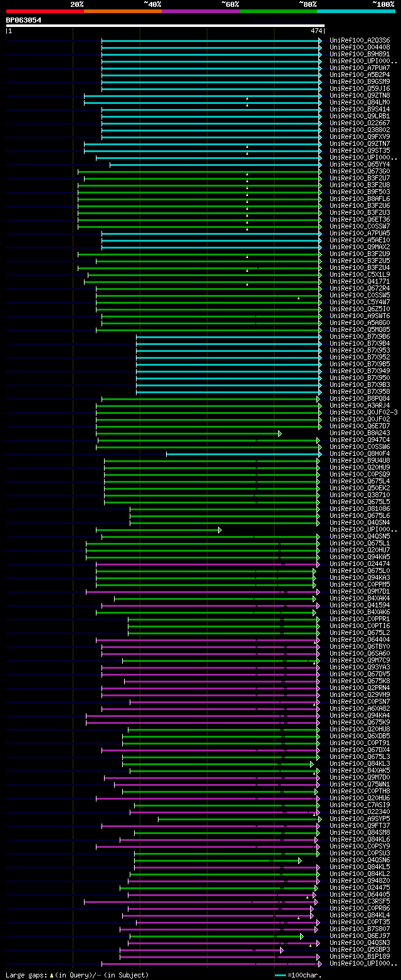Select the UniRef100_C7ASI9 label

click(361, 805)
